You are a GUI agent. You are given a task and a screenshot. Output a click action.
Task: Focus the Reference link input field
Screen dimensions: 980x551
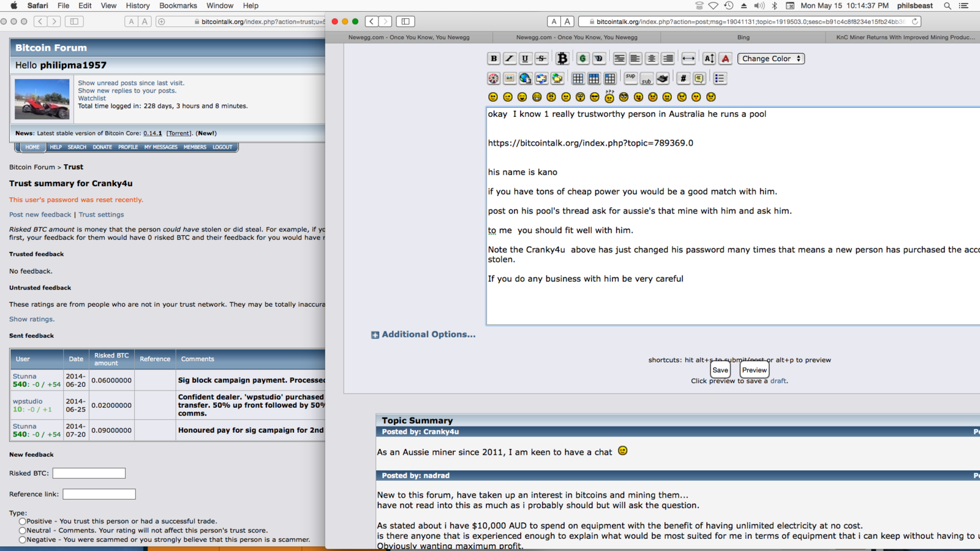tap(99, 494)
